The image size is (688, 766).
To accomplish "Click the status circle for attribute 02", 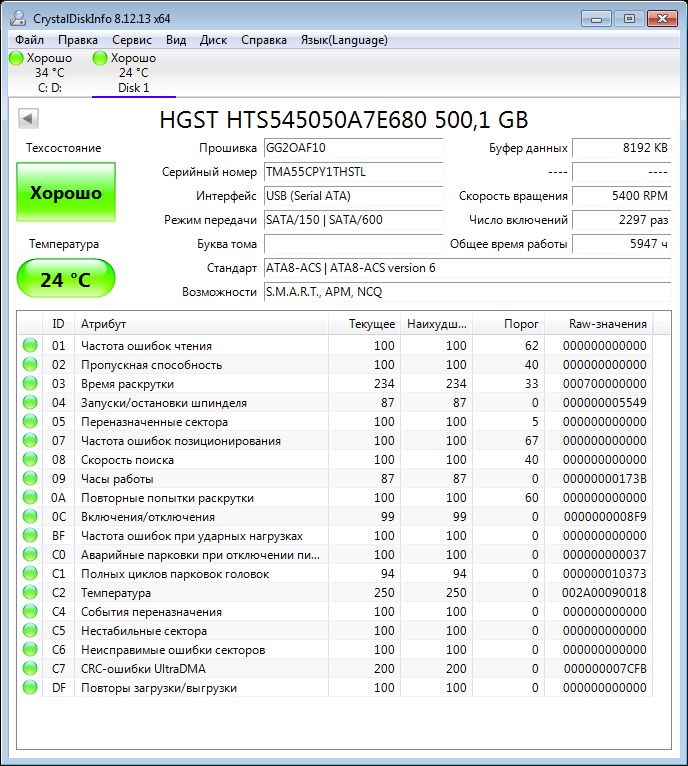I will coord(30,364).
